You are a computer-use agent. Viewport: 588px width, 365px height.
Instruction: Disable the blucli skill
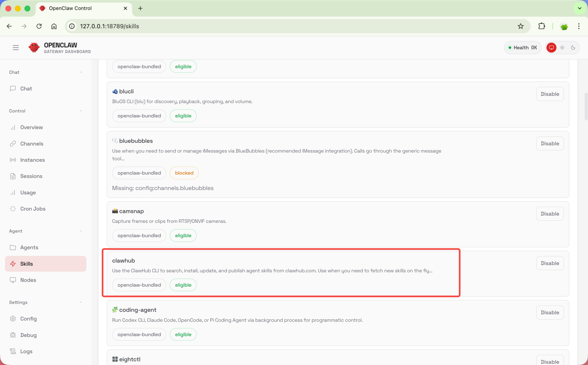pos(549,94)
